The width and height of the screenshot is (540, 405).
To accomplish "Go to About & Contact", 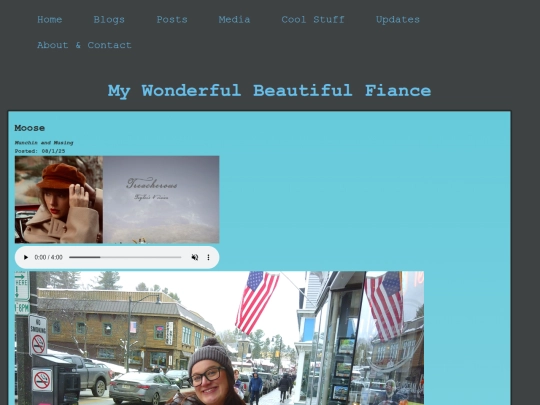I will (84, 45).
